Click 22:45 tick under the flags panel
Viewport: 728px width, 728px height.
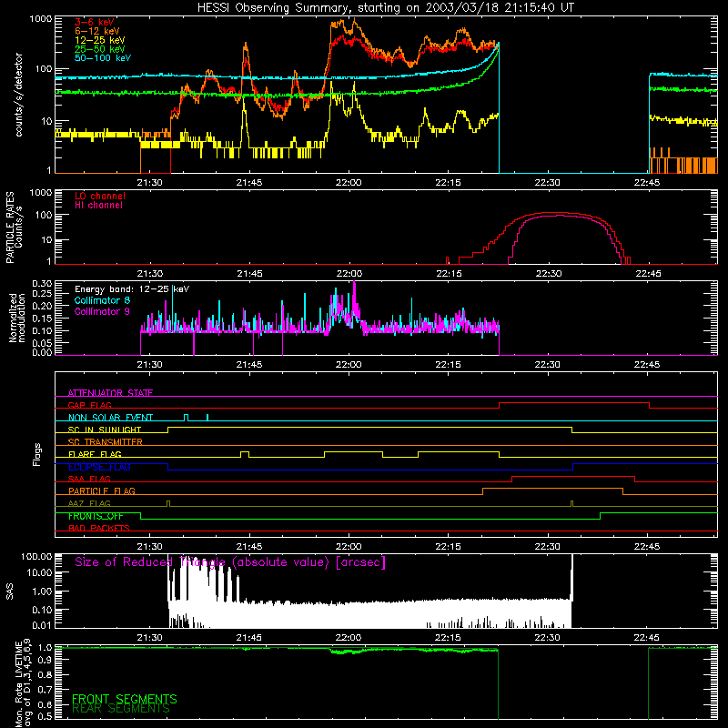pyautogui.click(x=647, y=547)
